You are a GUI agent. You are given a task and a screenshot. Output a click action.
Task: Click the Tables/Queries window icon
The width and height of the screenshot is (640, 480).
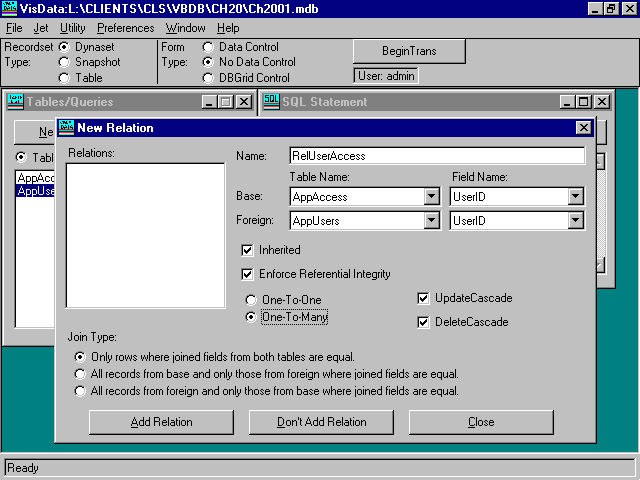(x=16, y=101)
